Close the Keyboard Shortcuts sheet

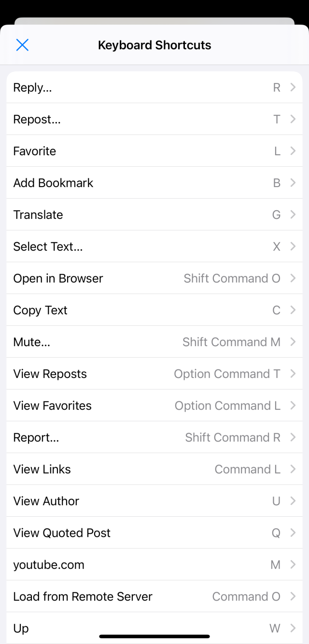coord(22,44)
